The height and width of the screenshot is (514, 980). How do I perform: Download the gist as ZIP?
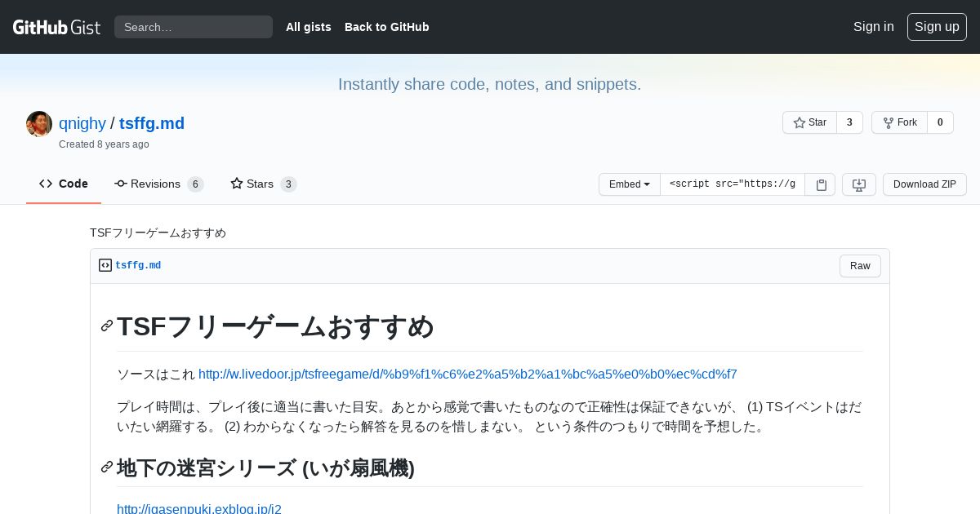click(924, 184)
